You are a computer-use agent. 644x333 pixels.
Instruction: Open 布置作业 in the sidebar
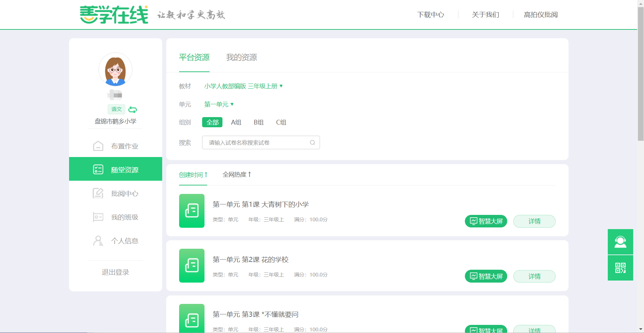115,146
